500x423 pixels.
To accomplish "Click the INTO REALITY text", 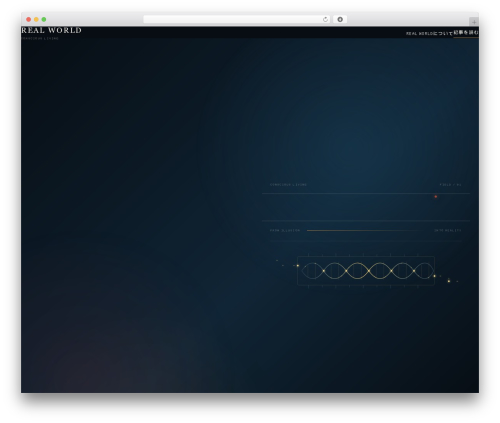I will (x=448, y=230).
